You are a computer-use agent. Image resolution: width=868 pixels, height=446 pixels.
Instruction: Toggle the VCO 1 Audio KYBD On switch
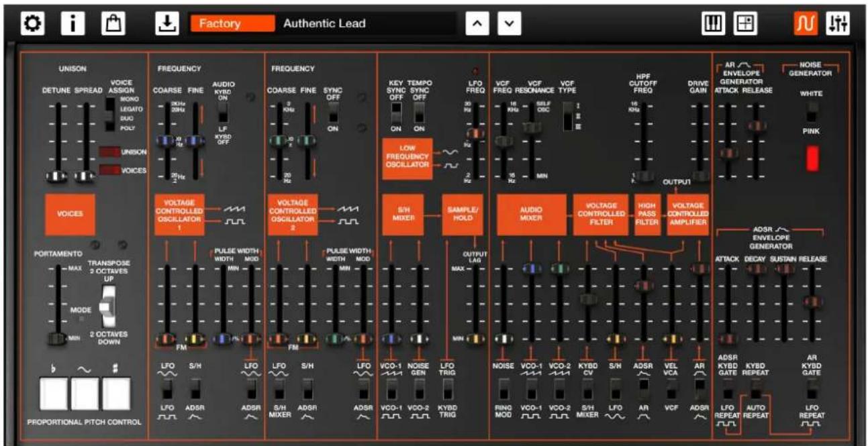click(x=224, y=112)
